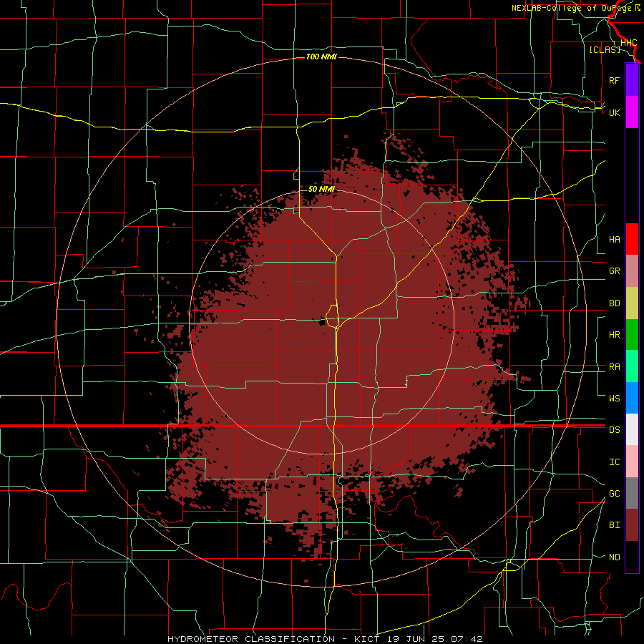Click the IC legend label
Image resolution: width=644 pixels, height=644 pixels.
tap(614, 462)
